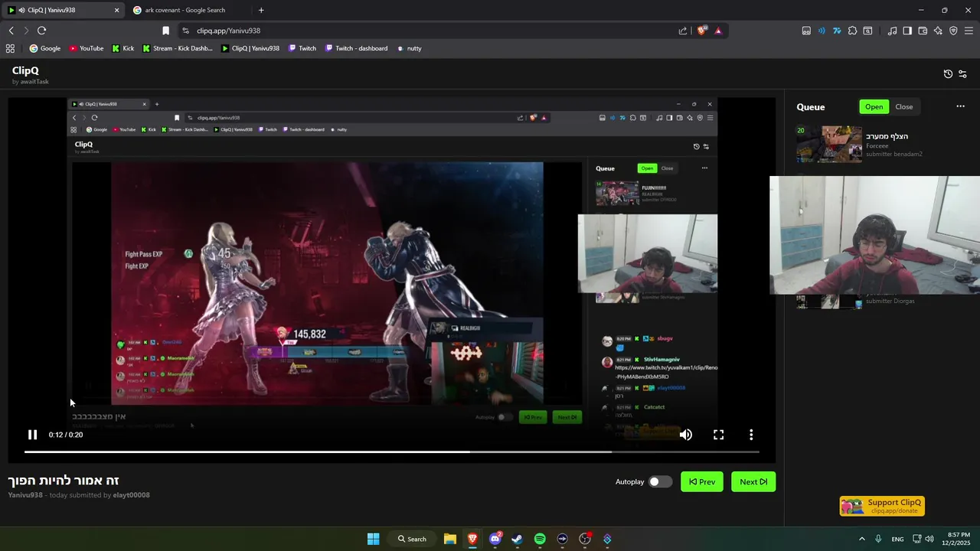
Task: Open the 7TV extension icon
Action: pyautogui.click(x=837, y=31)
